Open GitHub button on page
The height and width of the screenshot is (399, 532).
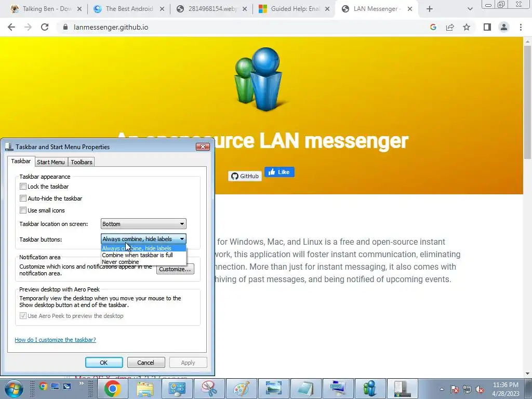(x=245, y=176)
